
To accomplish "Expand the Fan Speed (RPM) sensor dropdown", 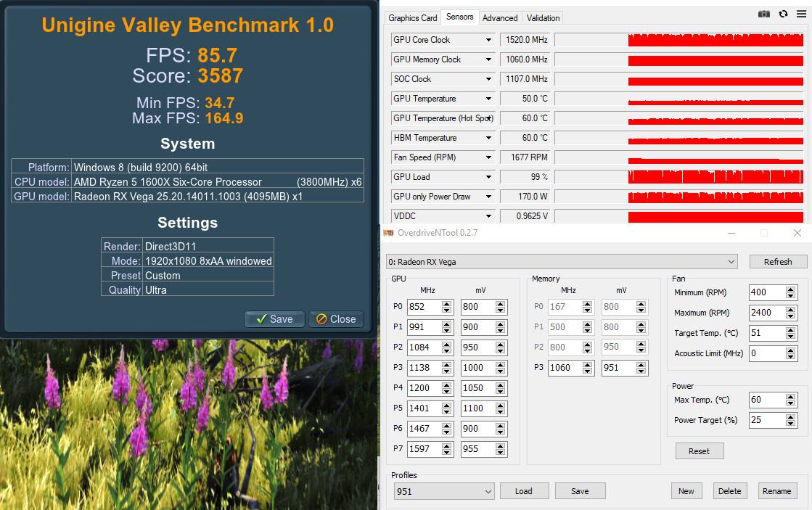I will (x=488, y=157).
